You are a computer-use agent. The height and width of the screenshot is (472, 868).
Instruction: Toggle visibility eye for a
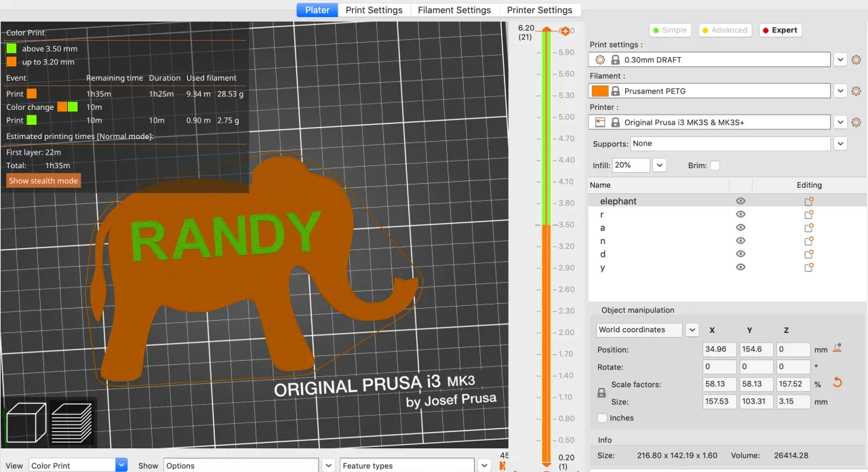(x=741, y=228)
